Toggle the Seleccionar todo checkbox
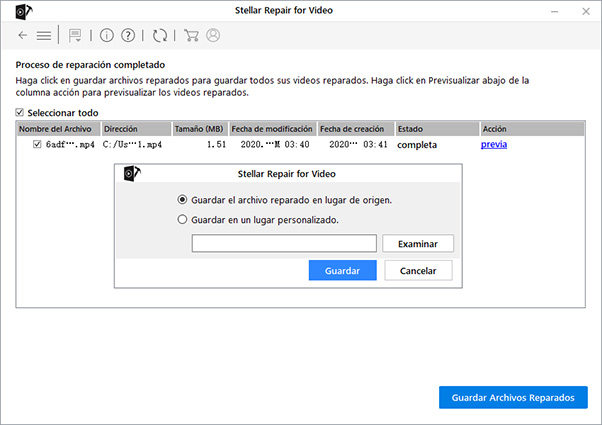The height and width of the screenshot is (425, 602). coord(20,112)
